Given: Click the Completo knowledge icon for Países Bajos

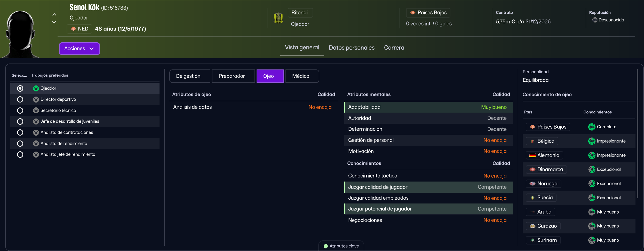Looking at the screenshot, I should [x=592, y=127].
